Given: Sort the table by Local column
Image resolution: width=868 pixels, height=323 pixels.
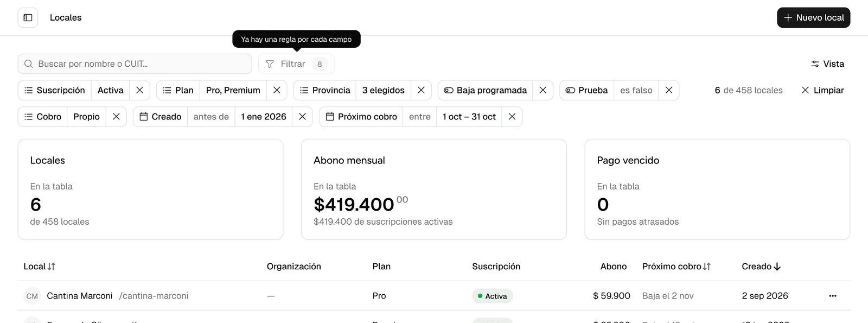Looking at the screenshot, I should pos(39,267).
